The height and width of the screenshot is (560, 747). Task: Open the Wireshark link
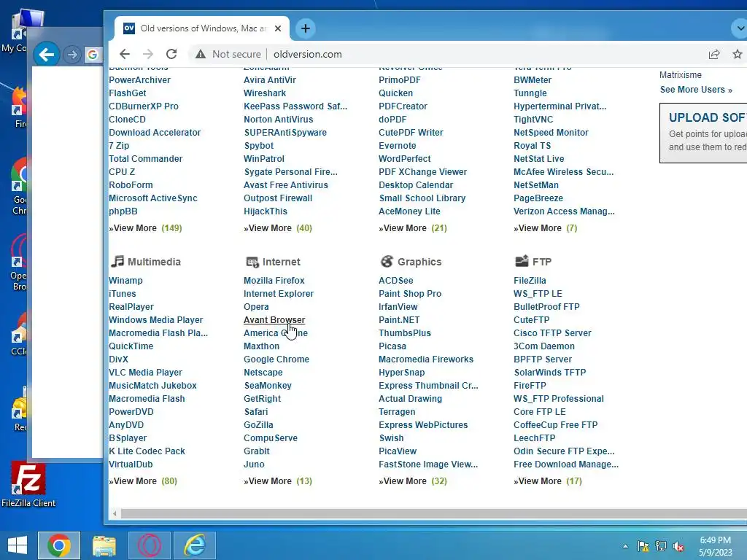pyautogui.click(x=265, y=93)
